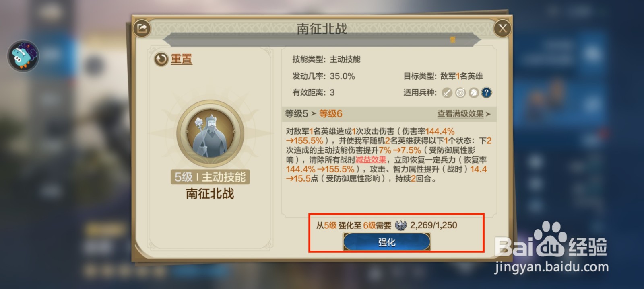Click the skill point currency icon

pos(401,225)
